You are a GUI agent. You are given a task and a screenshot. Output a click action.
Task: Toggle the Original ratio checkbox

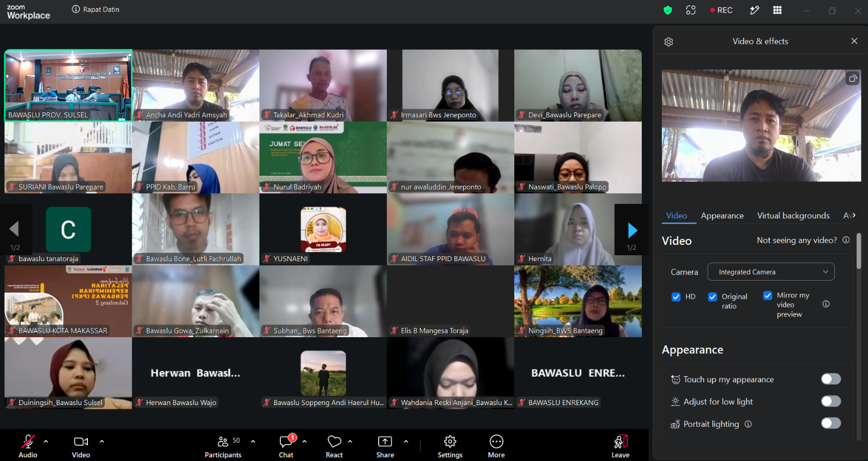click(x=712, y=296)
